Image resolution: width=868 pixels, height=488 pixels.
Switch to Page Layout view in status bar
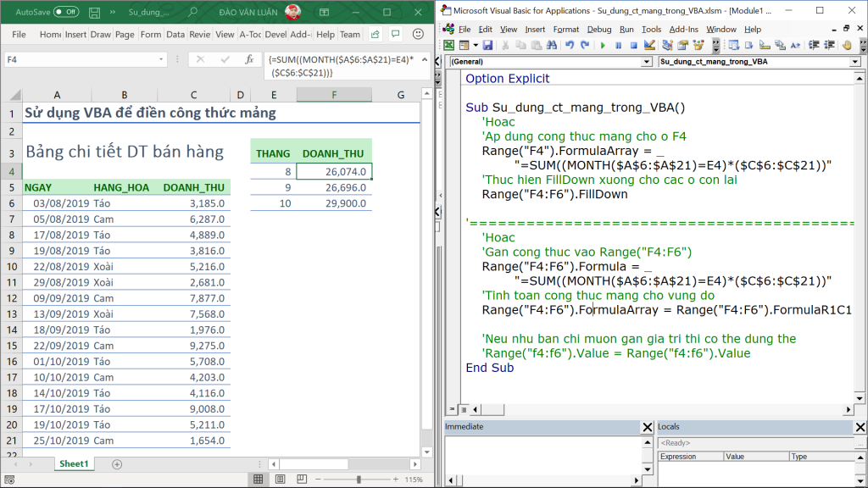pyautogui.click(x=281, y=480)
